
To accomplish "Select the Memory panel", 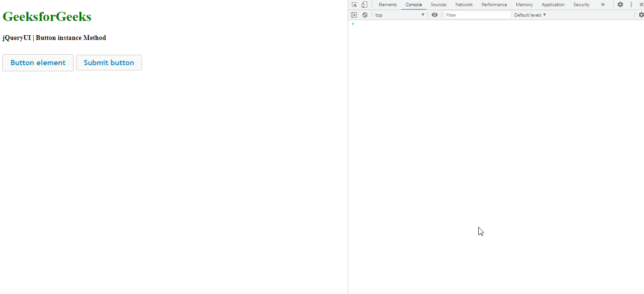I will pyautogui.click(x=524, y=4).
